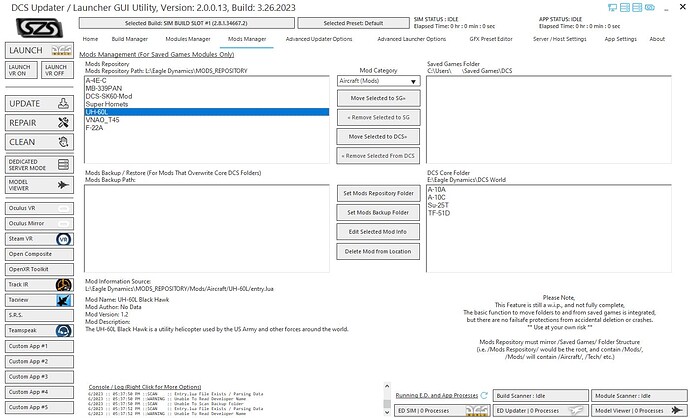Screen dimensions: 690x418
Task: Go to the GFX Preset Editor tab
Action: point(491,39)
